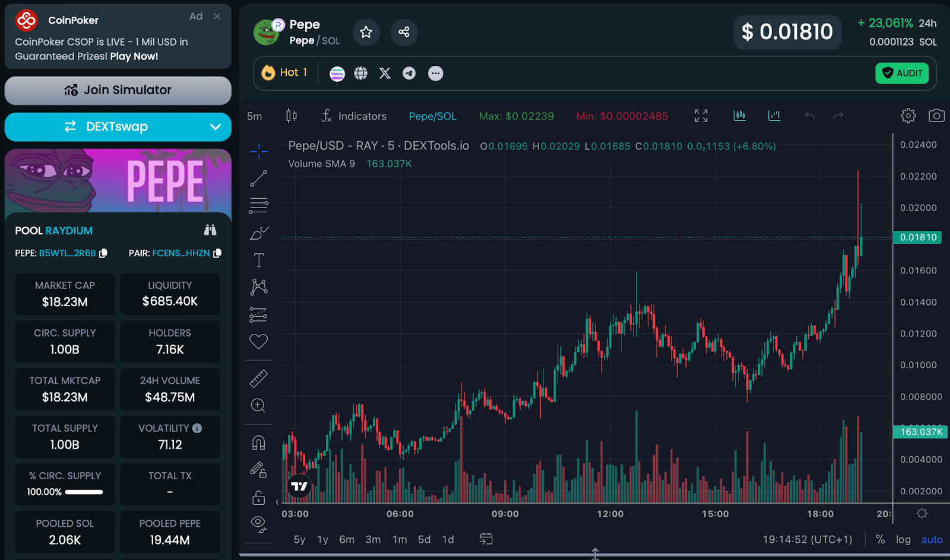The width and height of the screenshot is (950, 560).
Task: Copy the PAIR contract address
Action: click(x=217, y=253)
